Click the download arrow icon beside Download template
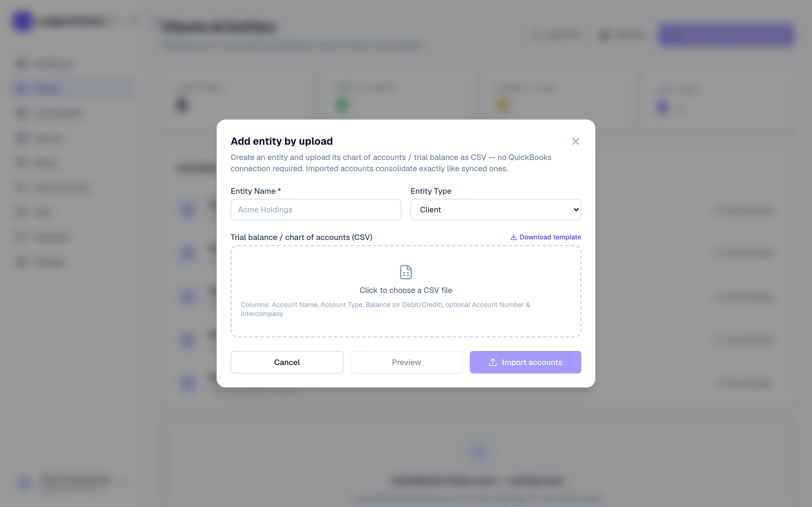Screen dimensions: 812x507 pos(513,237)
